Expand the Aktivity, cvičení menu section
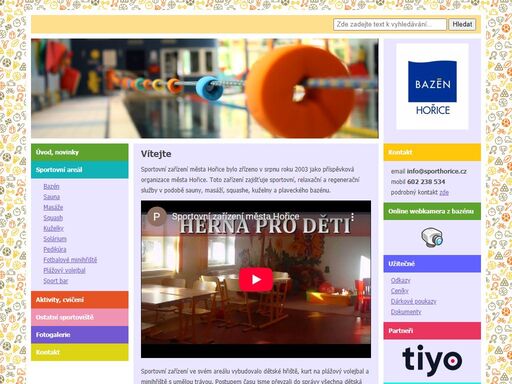The image size is (512, 384). (x=80, y=300)
